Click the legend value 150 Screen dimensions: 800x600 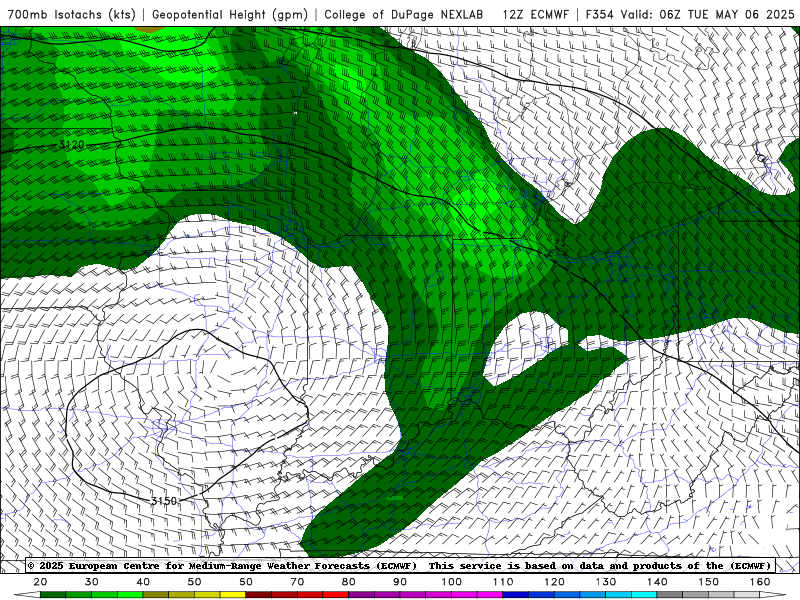click(x=709, y=582)
